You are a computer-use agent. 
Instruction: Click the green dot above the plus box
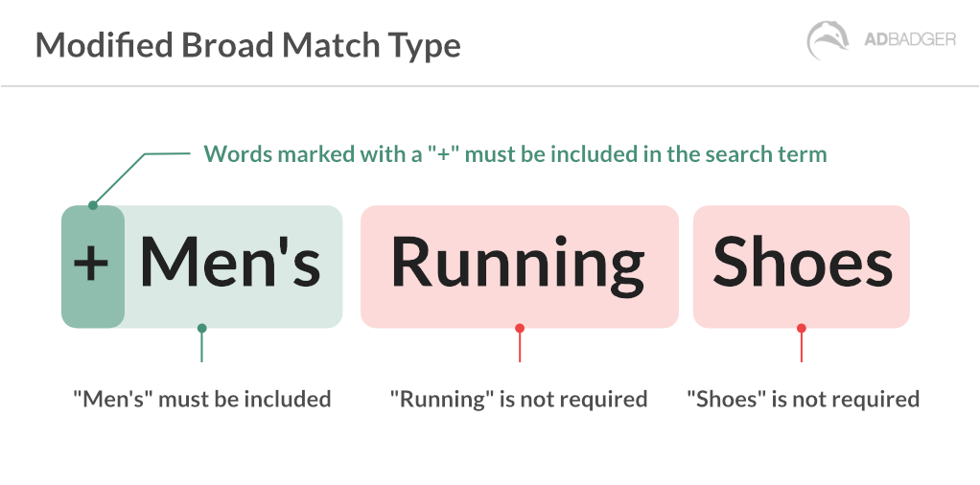[93, 204]
